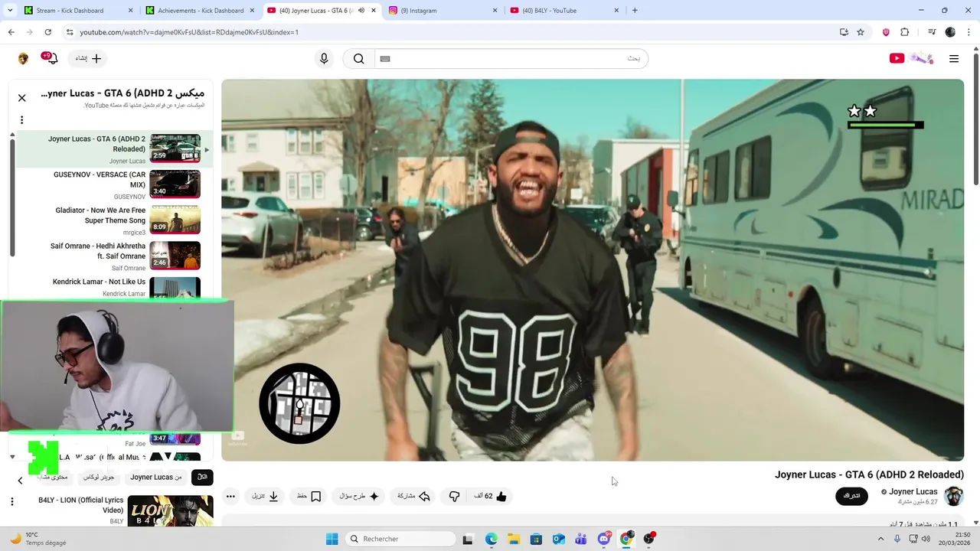Go back with browser back arrow
The image size is (980, 551).
pos(11,32)
